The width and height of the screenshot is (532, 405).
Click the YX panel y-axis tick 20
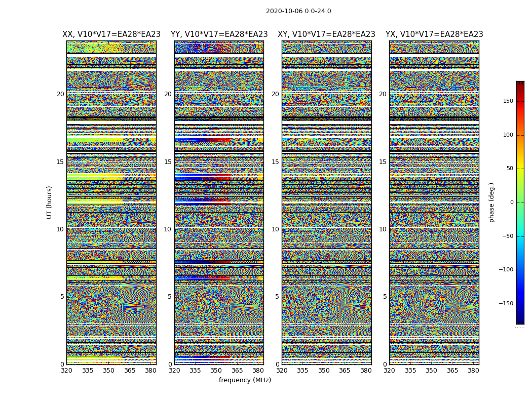(x=383, y=94)
